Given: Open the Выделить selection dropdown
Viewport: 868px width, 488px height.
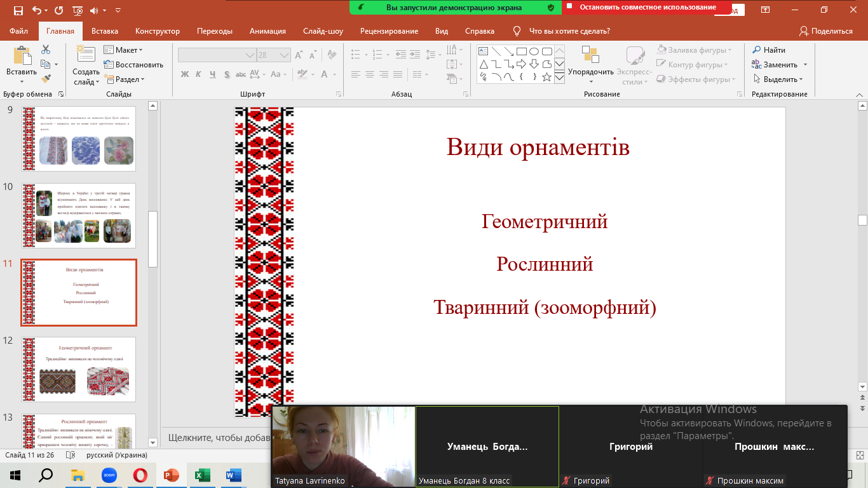Looking at the screenshot, I should [778, 79].
